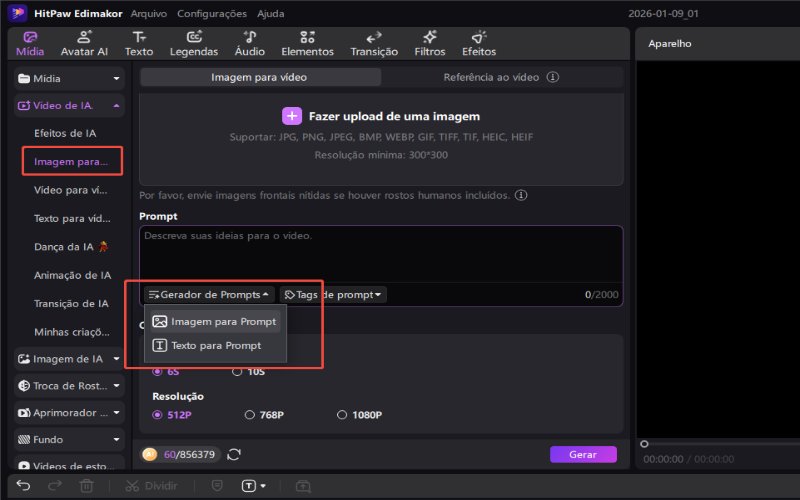Open the Áudio panel

tap(249, 43)
